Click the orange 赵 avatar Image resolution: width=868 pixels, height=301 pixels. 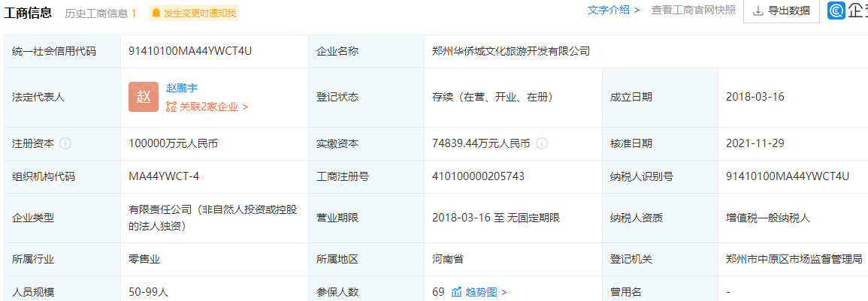(144, 97)
